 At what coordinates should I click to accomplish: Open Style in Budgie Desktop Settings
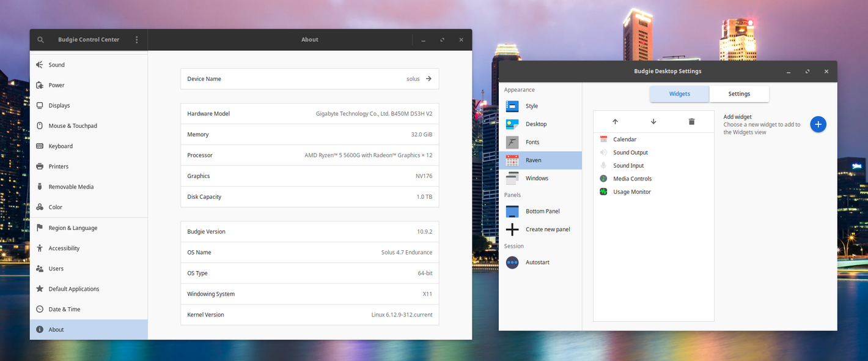tap(540, 106)
